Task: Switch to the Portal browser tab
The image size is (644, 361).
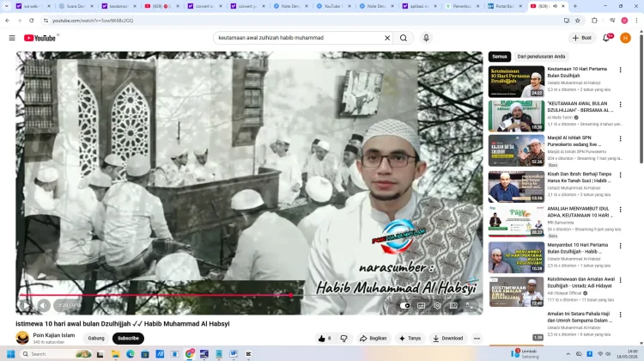Action: coord(505,6)
